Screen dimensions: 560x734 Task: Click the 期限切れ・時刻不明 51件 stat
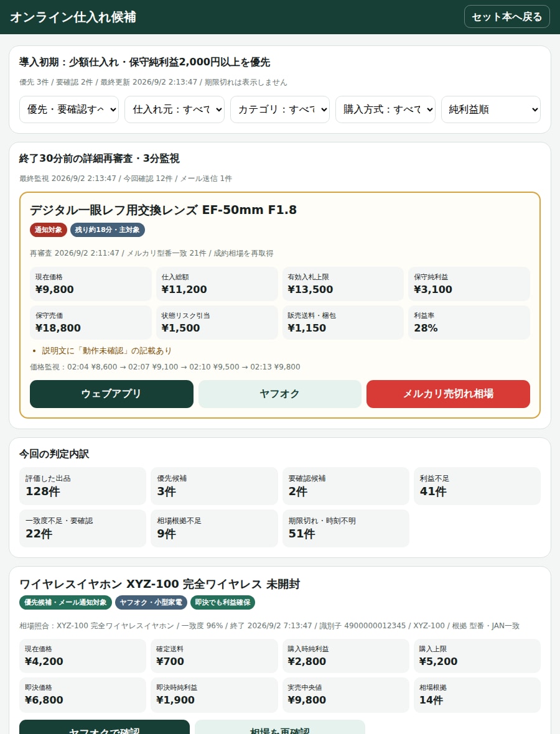click(x=345, y=529)
